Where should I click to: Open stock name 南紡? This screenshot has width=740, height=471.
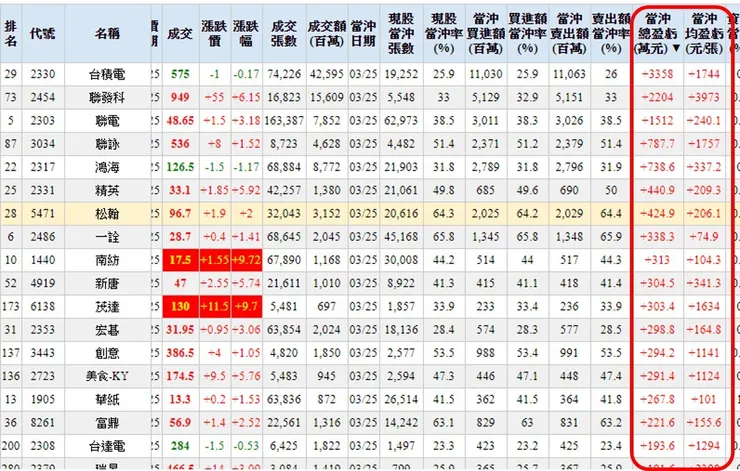click(107, 260)
